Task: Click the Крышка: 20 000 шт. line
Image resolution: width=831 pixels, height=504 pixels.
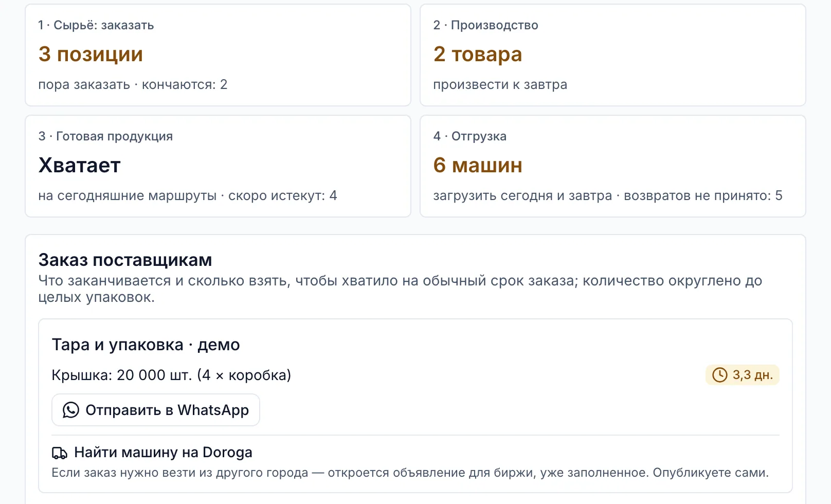Action: coord(171,375)
